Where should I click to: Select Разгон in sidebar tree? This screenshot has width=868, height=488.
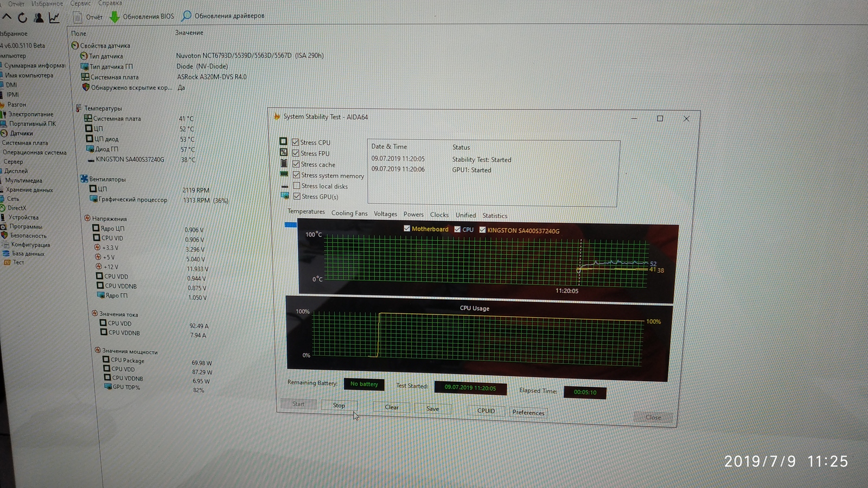pos(14,104)
